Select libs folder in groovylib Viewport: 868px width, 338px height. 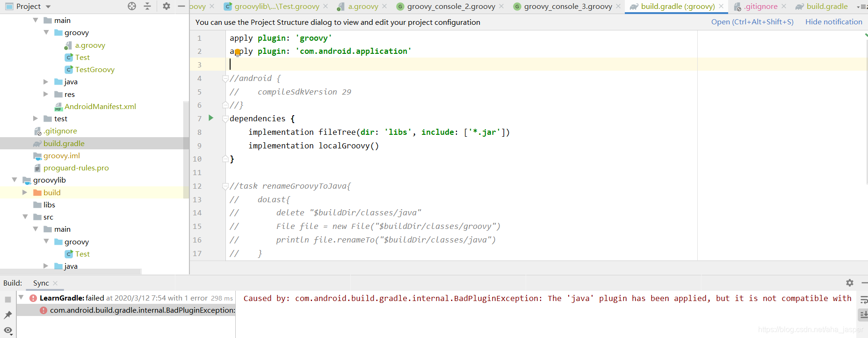(x=49, y=205)
